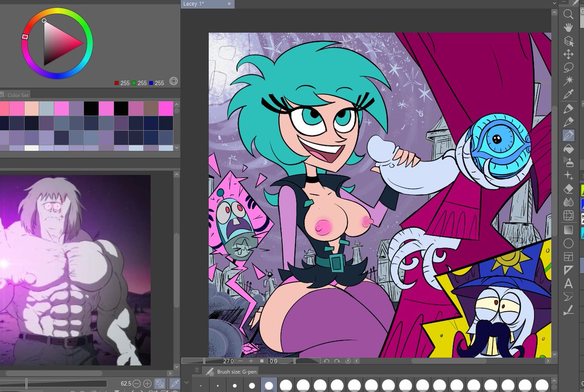Select the Eyedropper tool in toolbar
Viewport: 584px width, 392px height.
pyautogui.click(x=568, y=95)
